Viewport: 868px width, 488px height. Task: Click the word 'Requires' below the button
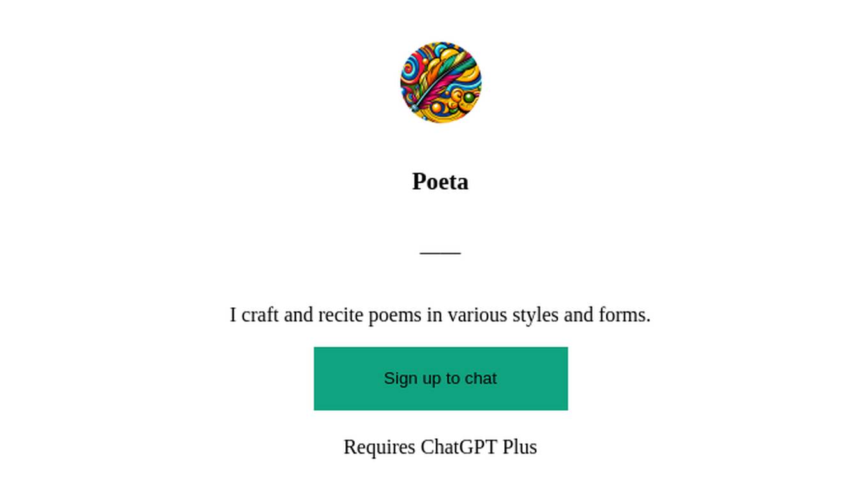pos(379,446)
